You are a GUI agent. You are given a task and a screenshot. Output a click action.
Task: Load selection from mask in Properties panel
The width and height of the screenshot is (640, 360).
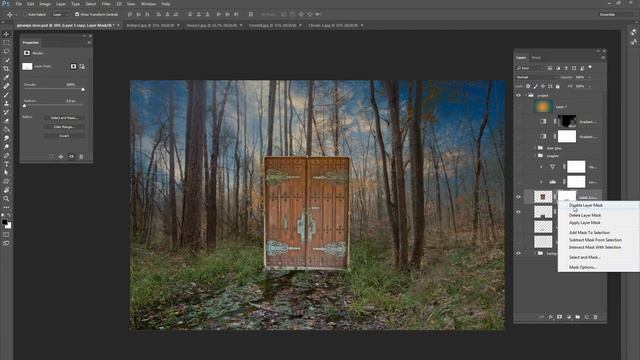click(51, 157)
